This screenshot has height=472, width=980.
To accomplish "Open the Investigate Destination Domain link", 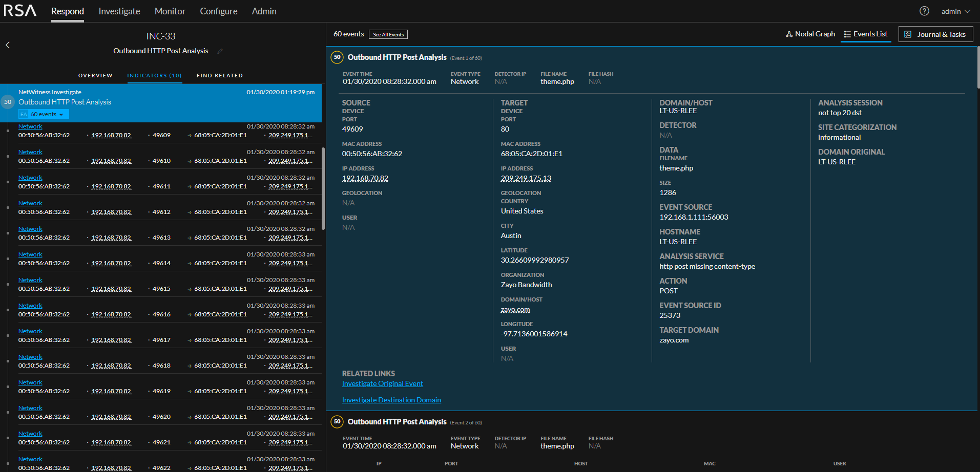I will point(391,400).
